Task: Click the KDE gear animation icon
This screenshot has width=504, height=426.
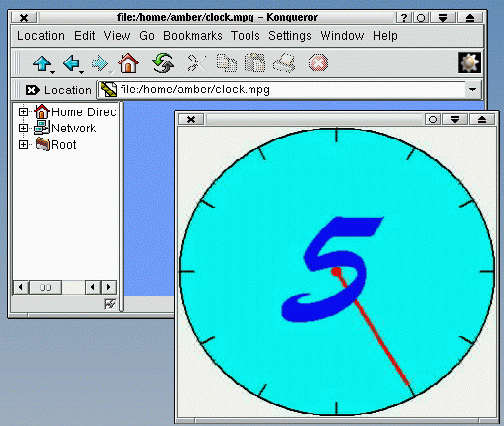Action: pos(469,63)
